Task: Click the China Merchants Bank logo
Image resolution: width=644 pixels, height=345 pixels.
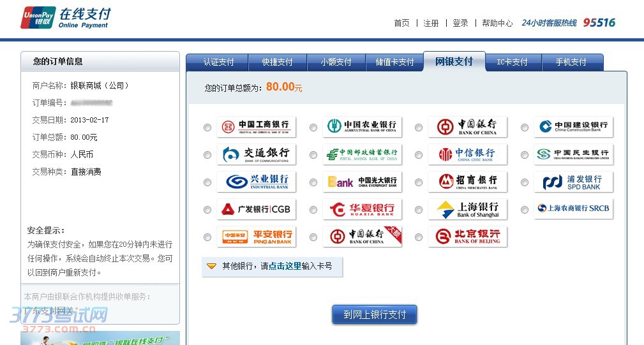Action: pyautogui.click(x=468, y=182)
